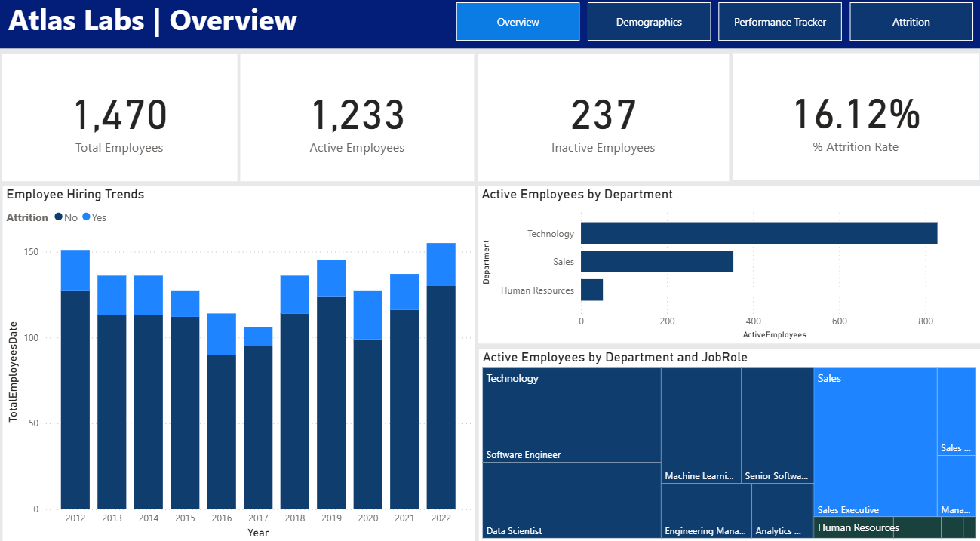Select the Total Employees card showing 1,470
The height and width of the screenshot is (541, 980).
(119, 118)
